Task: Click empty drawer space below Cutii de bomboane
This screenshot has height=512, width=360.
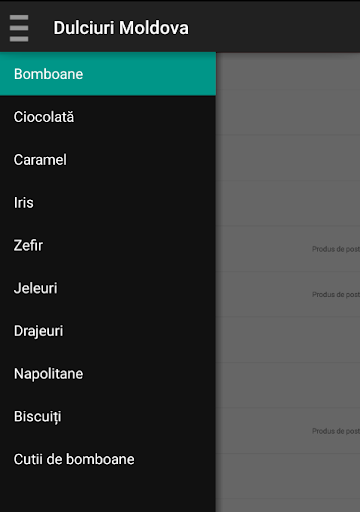Action: [108, 496]
